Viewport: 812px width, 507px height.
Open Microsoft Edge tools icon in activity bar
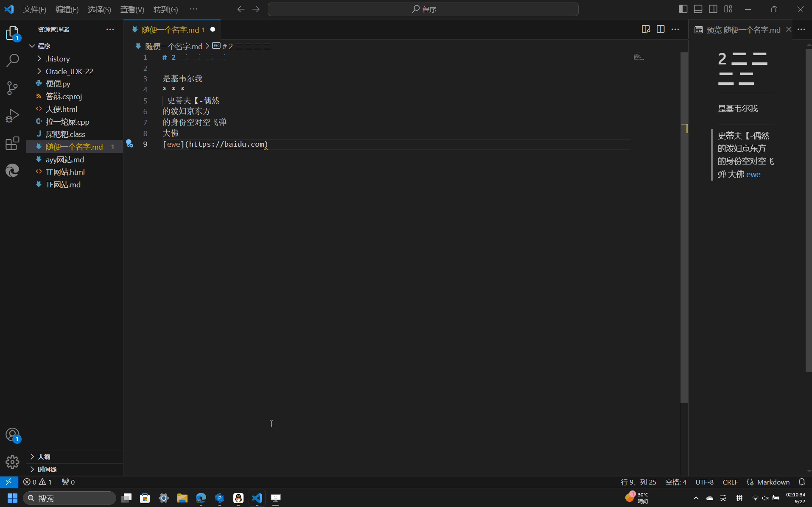pos(13,170)
